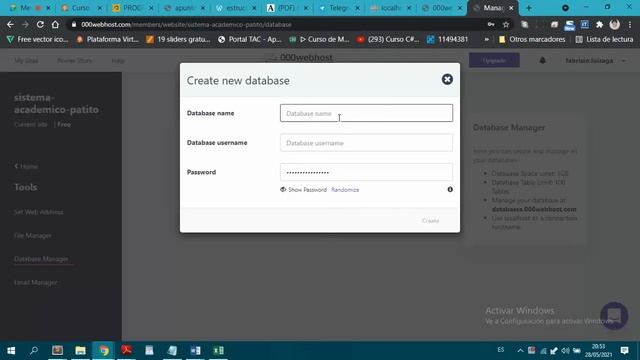
Task: Click the Create button in dialog
Action: [x=430, y=220]
